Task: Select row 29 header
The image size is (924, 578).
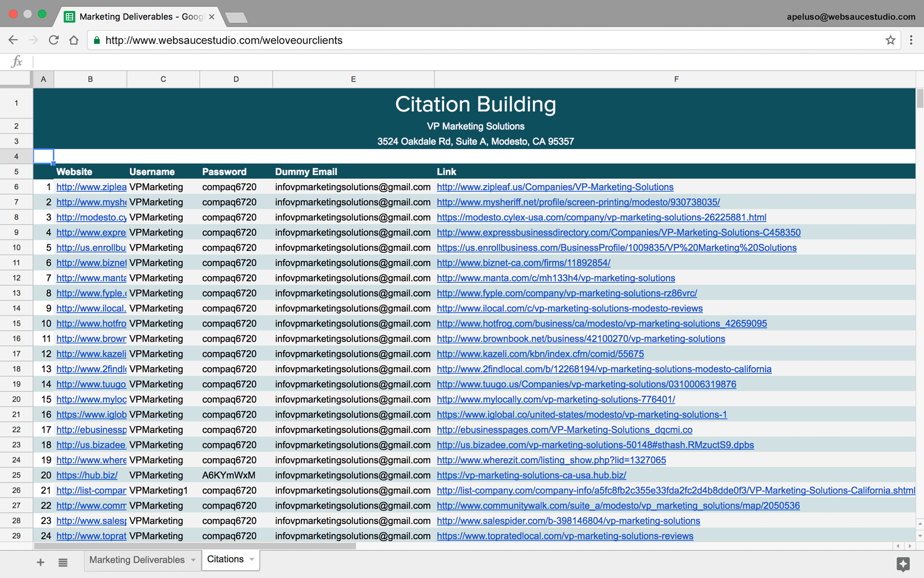Action: point(16,536)
